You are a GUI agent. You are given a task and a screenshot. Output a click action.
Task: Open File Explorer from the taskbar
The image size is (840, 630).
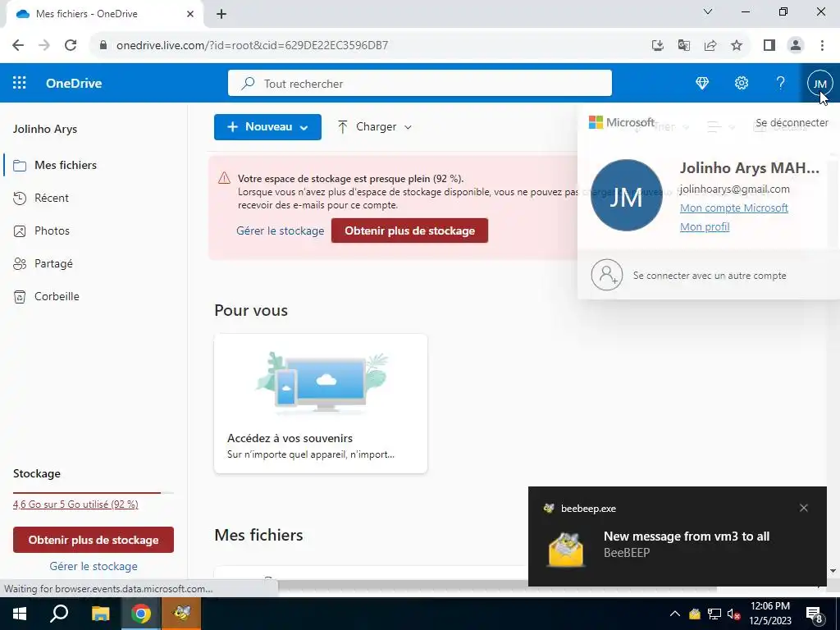100,614
